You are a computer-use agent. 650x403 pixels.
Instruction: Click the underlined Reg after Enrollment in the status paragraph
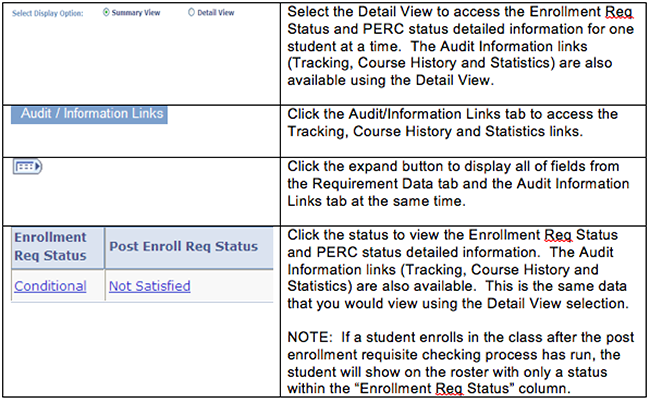pos(558,235)
